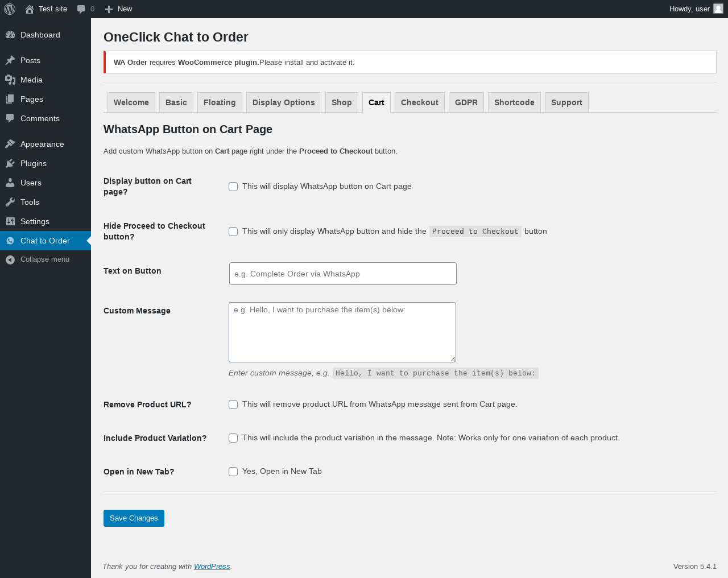Click New in the admin bar
Image resolution: width=728 pixels, height=578 pixels.
[x=125, y=9]
